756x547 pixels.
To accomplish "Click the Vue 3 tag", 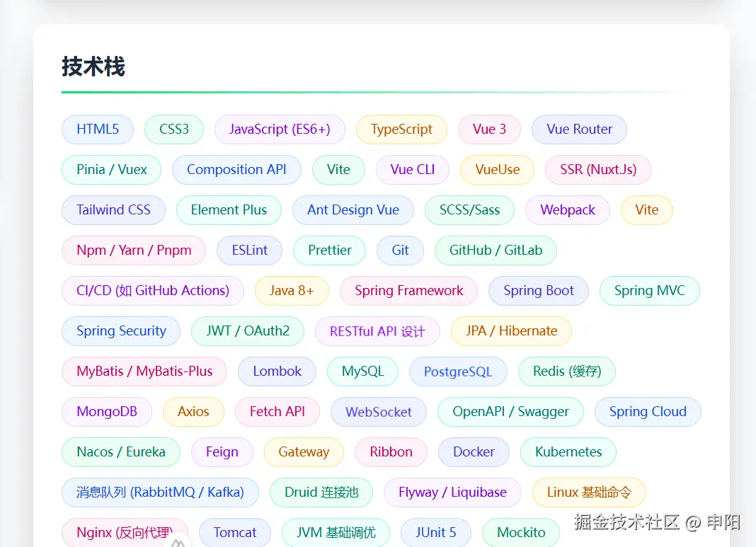I will (489, 129).
